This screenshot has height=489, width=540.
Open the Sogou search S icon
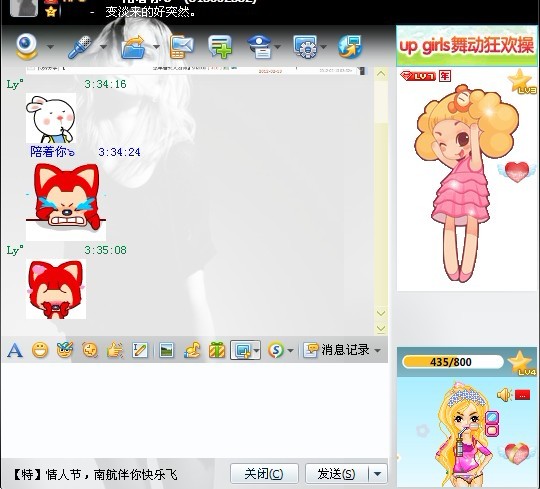tap(276, 350)
